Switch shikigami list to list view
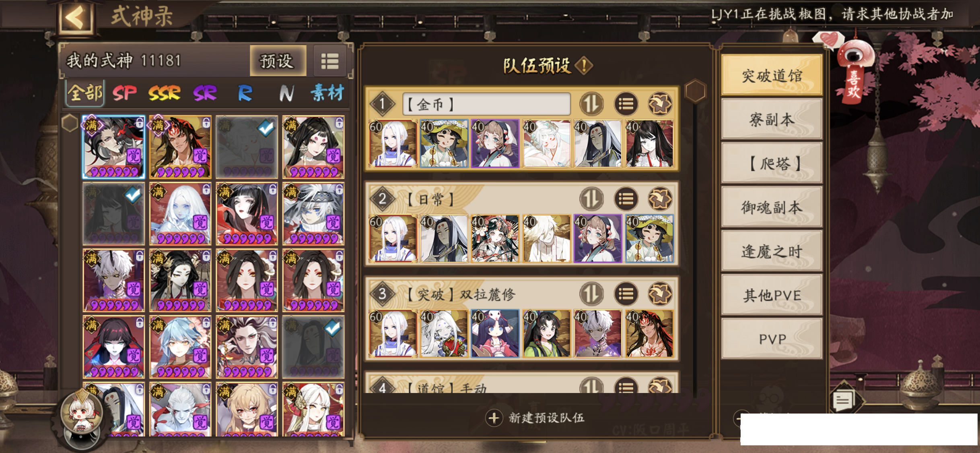The width and height of the screenshot is (980, 453). [x=329, y=61]
